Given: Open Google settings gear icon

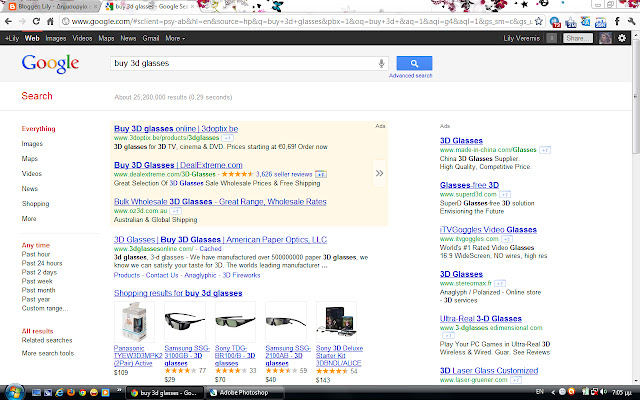Looking at the screenshot, I should pos(622,38).
